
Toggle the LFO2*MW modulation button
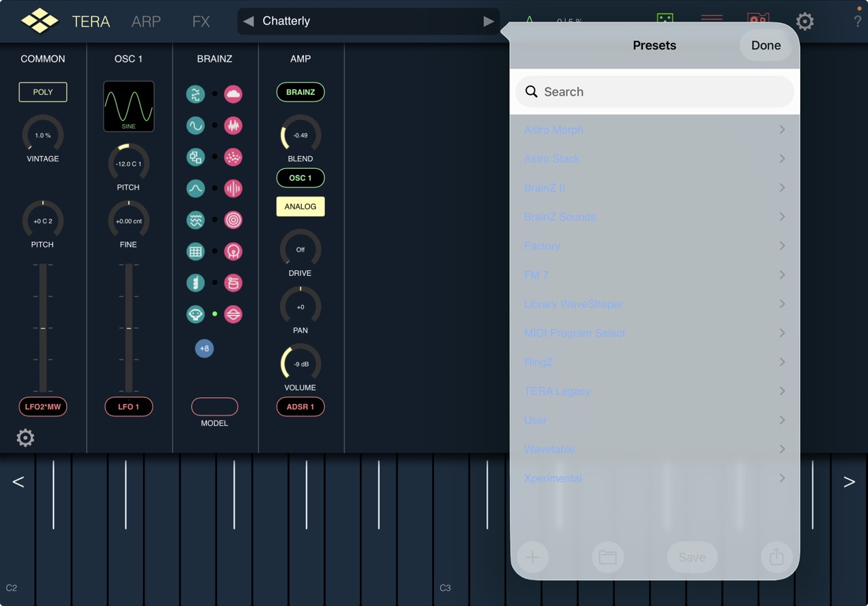point(43,407)
